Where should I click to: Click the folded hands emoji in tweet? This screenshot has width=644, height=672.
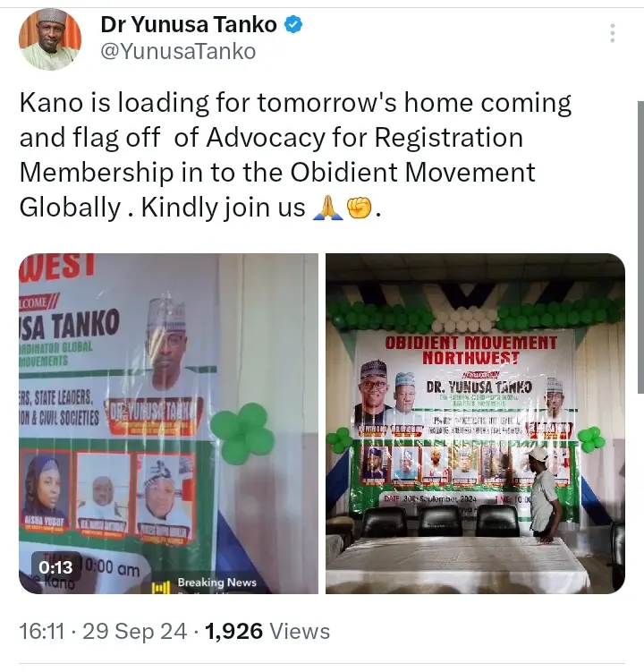coord(327,208)
